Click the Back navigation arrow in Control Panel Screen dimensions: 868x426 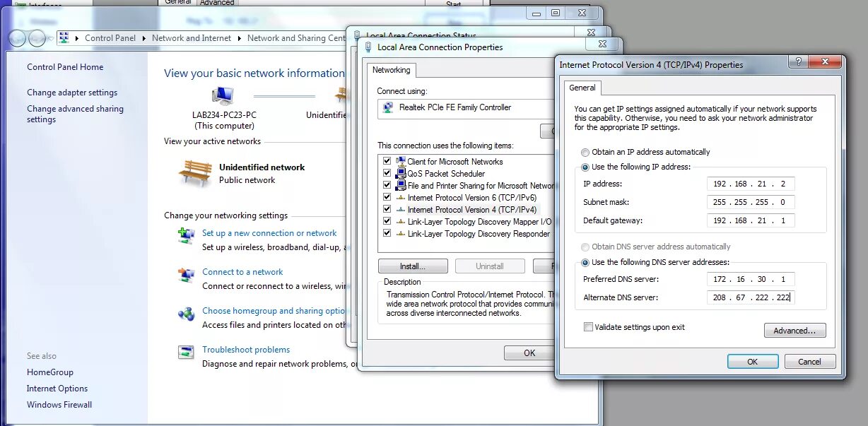pos(18,38)
